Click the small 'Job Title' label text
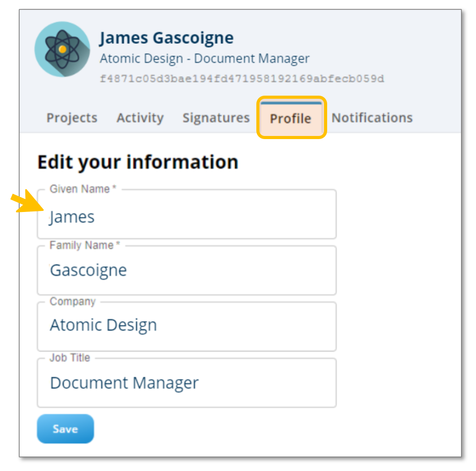 pyautogui.click(x=70, y=358)
